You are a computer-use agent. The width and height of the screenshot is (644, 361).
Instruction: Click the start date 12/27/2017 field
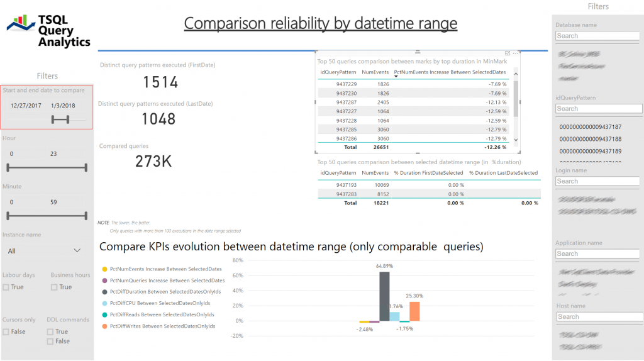26,105
